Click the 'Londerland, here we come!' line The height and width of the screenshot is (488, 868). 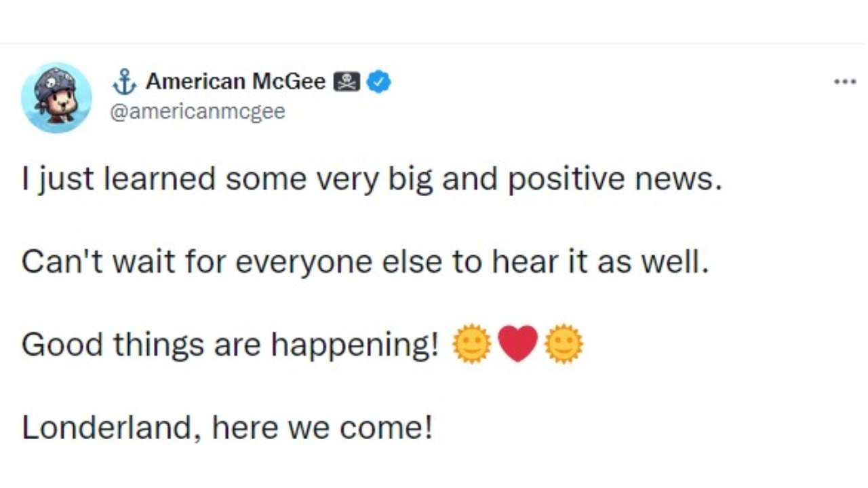pos(227,428)
